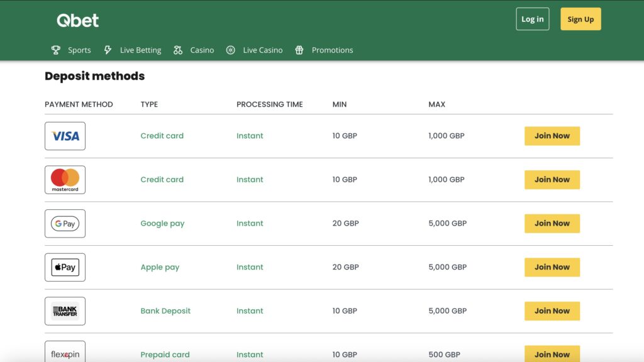Select the Apple Pay logo

point(65,267)
